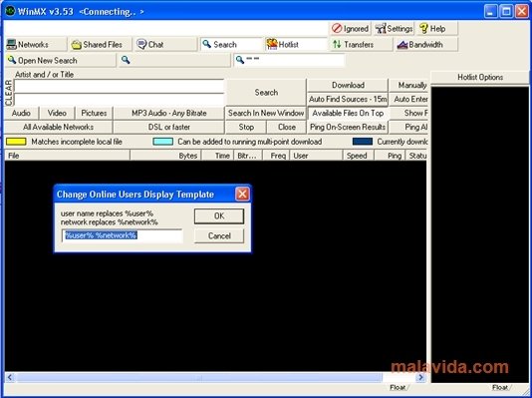This screenshot has width=532, height=398.
Task: Click the first Artist and/or Title input field
Action: tap(119, 86)
